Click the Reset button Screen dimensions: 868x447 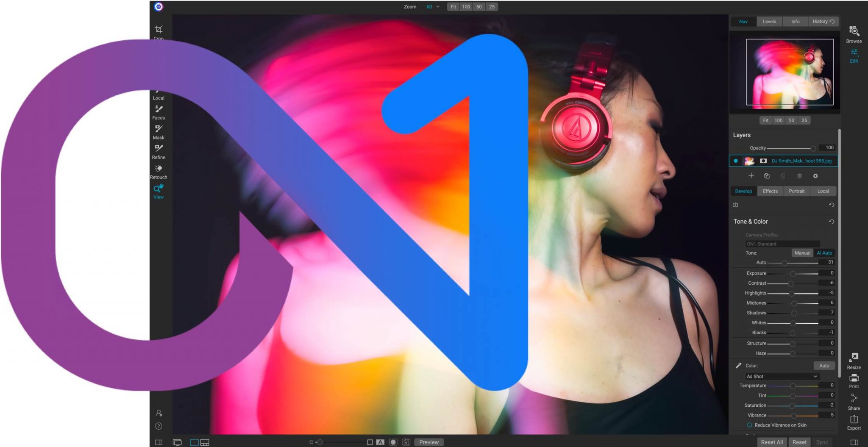799,442
